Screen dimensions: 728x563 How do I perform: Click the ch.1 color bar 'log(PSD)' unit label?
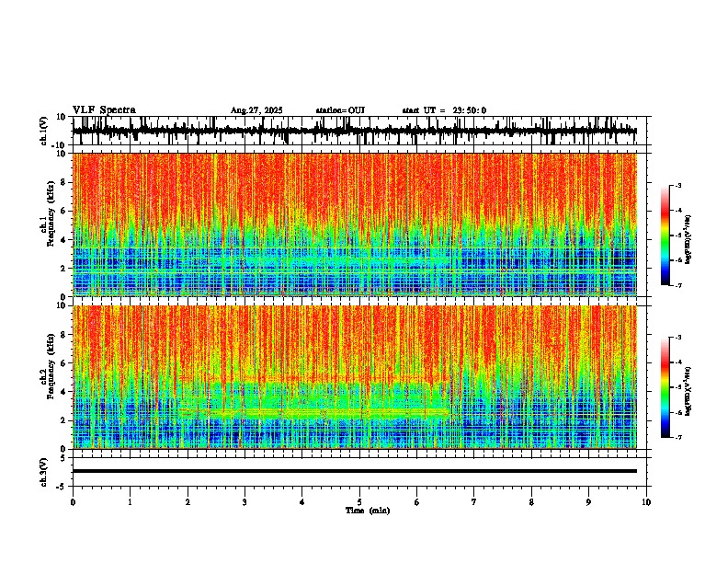pyautogui.click(x=689, y=240)
